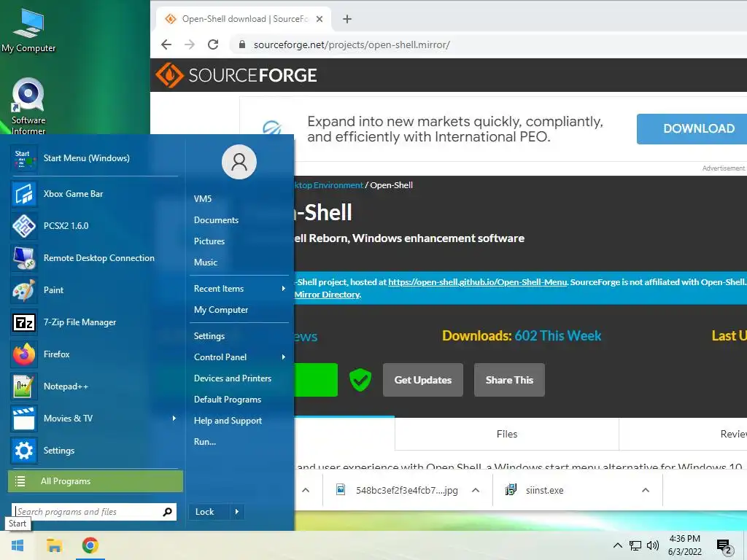Open Settings in the right start menu column
Image resolution: width=747 pixels, height=560 pixels.
tap(209, 336)
